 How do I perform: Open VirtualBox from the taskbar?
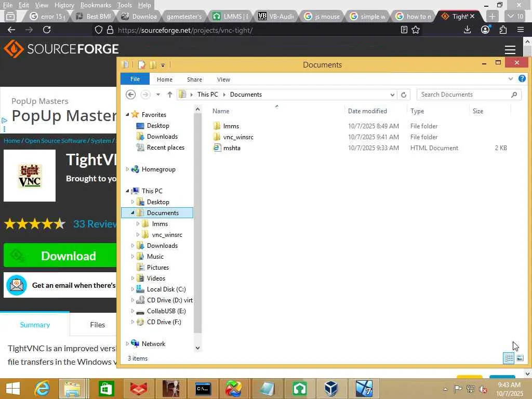pos(331,389)
